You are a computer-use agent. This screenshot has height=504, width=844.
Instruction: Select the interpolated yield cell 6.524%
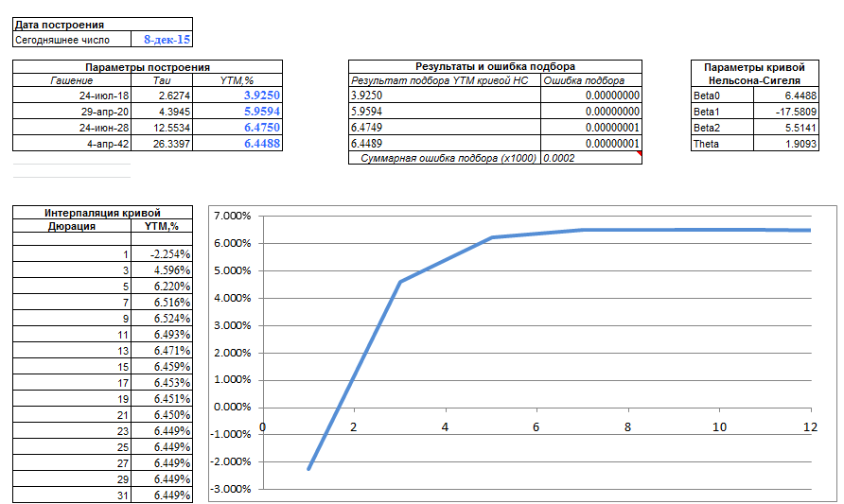tap(170, 319)
